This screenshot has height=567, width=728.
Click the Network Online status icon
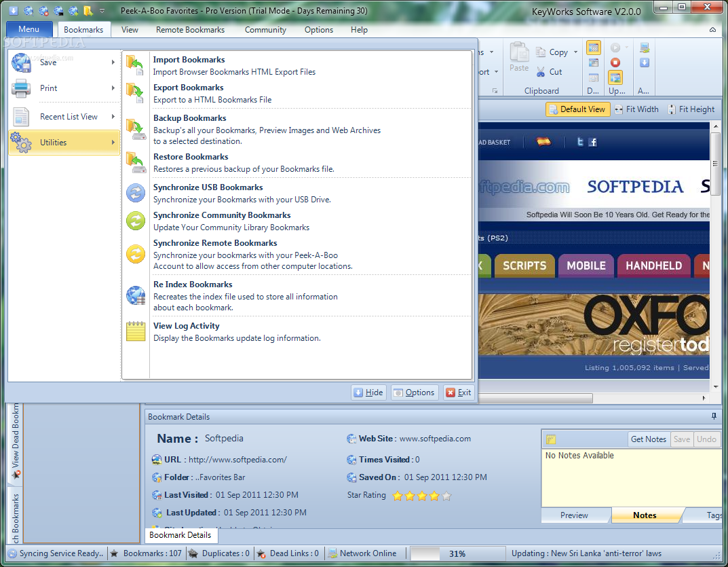[x=332, y=553]
